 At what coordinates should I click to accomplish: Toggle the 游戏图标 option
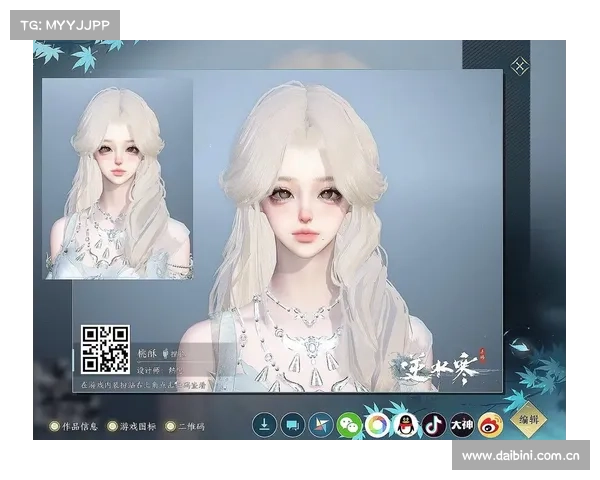tap(132, 426)
